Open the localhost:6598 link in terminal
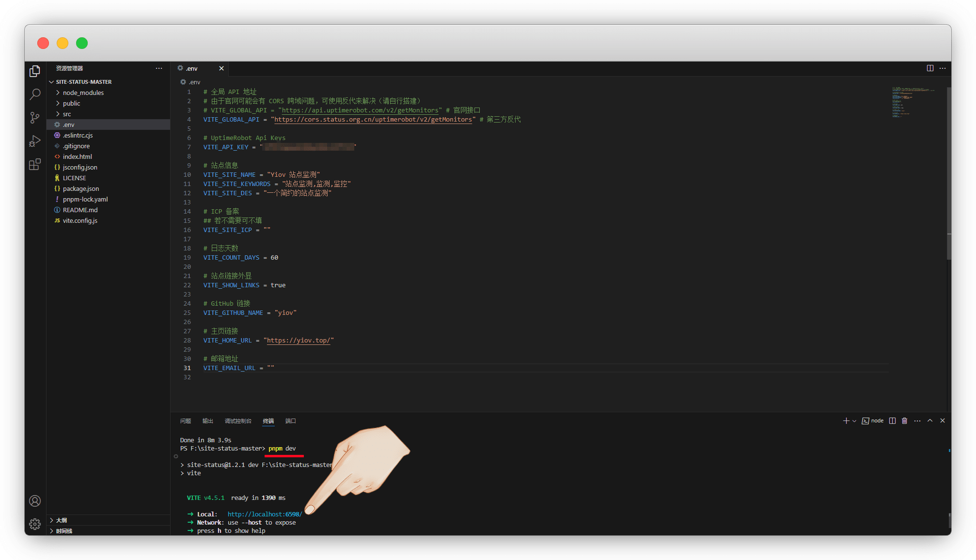 point(265,514)
